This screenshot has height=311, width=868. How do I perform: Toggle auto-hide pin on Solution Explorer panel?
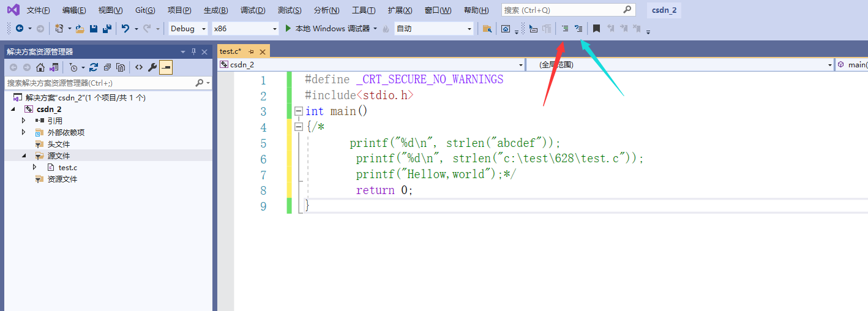(193, 52)
